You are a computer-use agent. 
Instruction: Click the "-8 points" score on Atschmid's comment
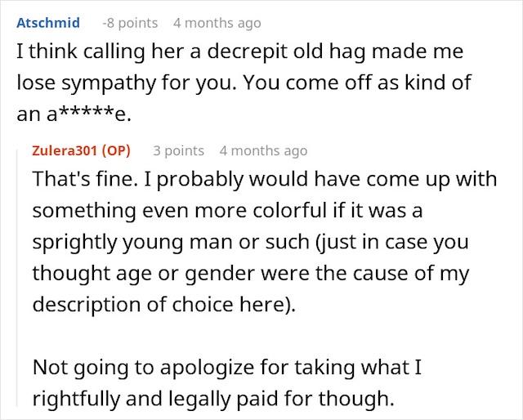click(130, 22)
